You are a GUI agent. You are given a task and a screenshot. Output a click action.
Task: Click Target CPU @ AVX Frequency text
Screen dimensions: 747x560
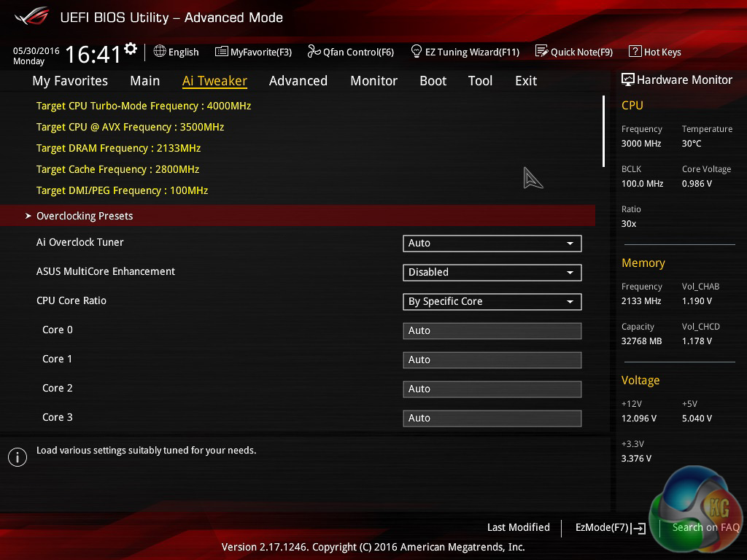coord(130,127)
